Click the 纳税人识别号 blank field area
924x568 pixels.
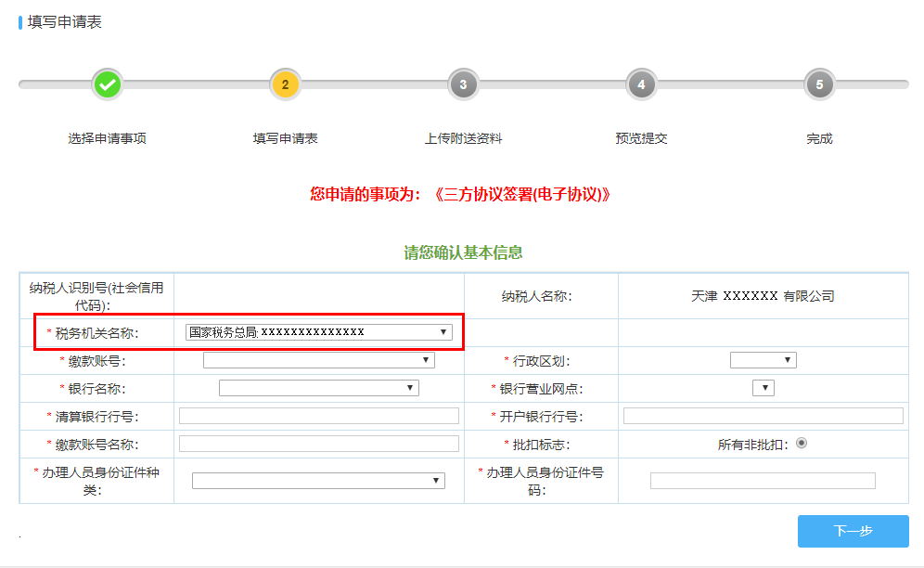coord(320,293)
